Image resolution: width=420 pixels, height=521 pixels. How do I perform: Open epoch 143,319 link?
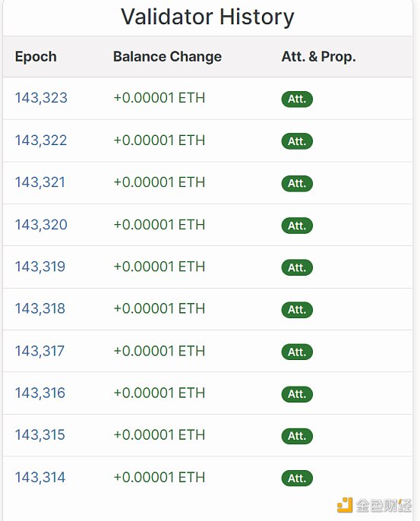point(39,267)
